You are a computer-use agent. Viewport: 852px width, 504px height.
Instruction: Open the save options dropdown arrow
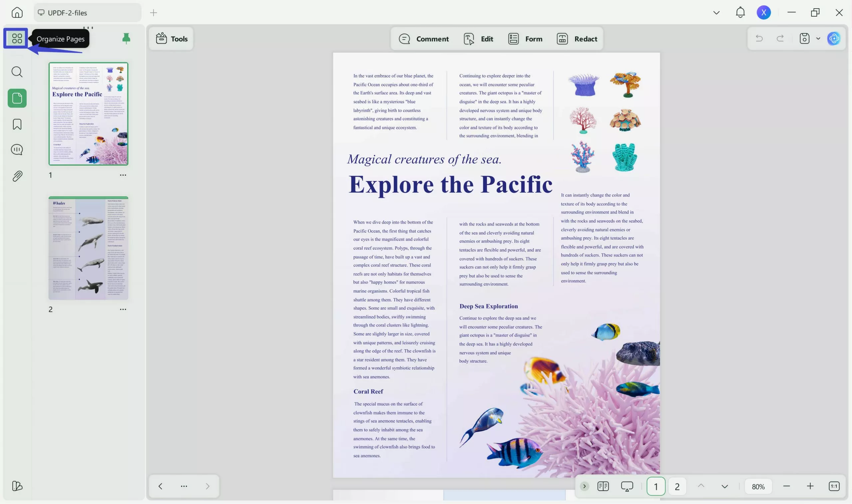pos(818,38)
